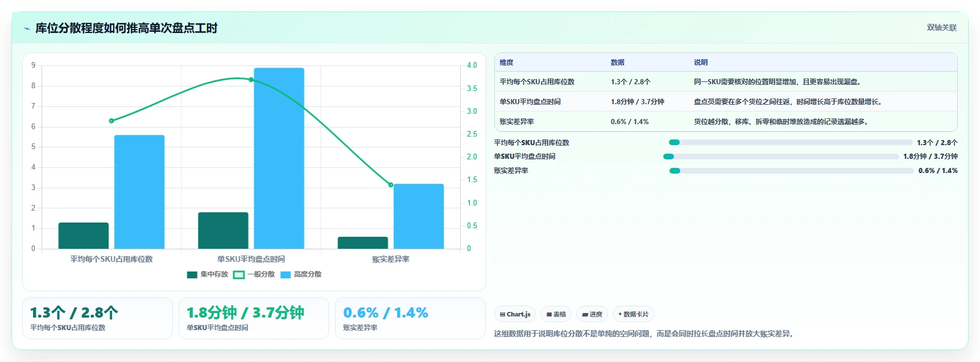
Task: Click the tall blue bar for 单SKU平均盘点时间
Action: coord(279,158)
